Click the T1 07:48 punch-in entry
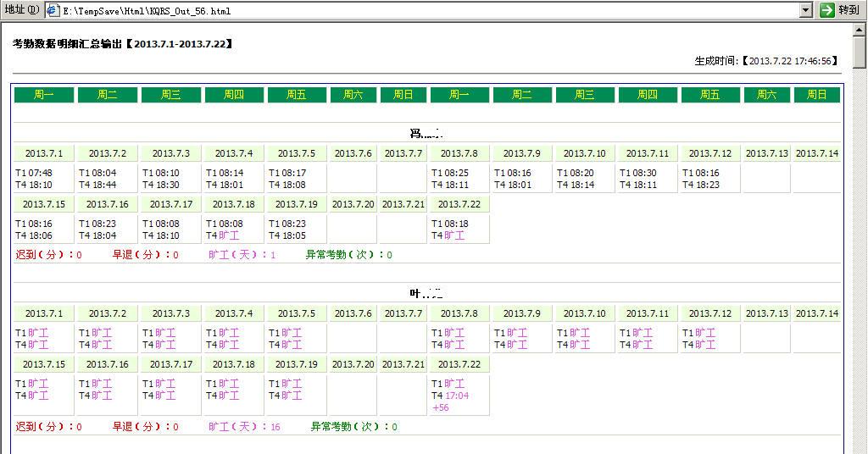The width and height of the screenshot is (868, 454). pyautogui.click(x=34, y=173)
